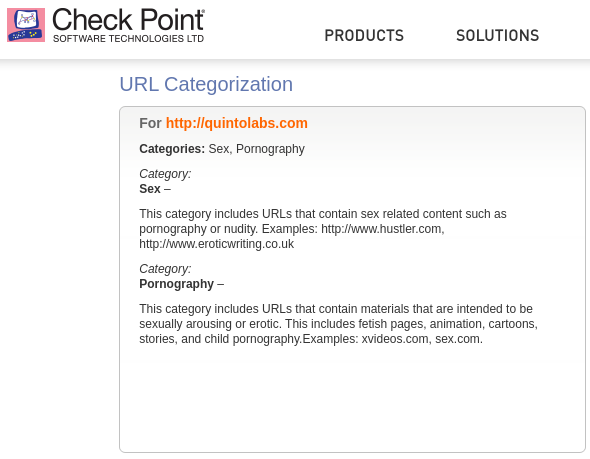Click the Check Point computer logo icon
The width and height of the screenshot is (590, 459).
[26, 25]
